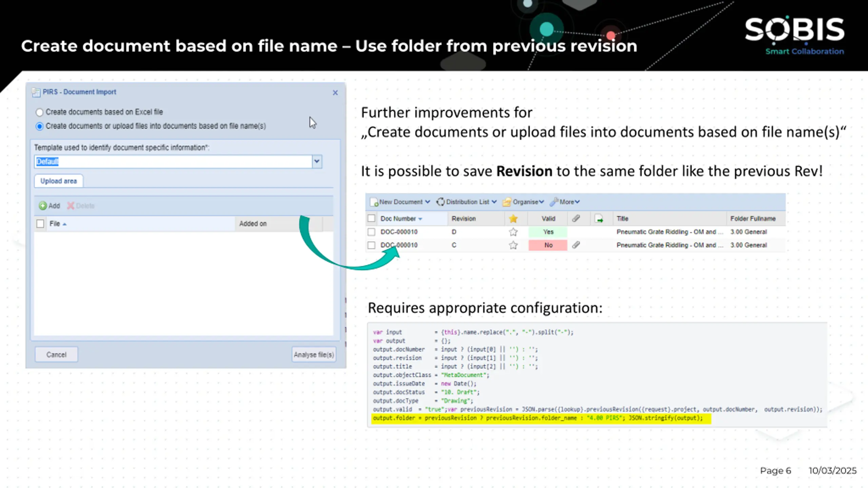Click the Analyse file(s) button

(314, 354)
